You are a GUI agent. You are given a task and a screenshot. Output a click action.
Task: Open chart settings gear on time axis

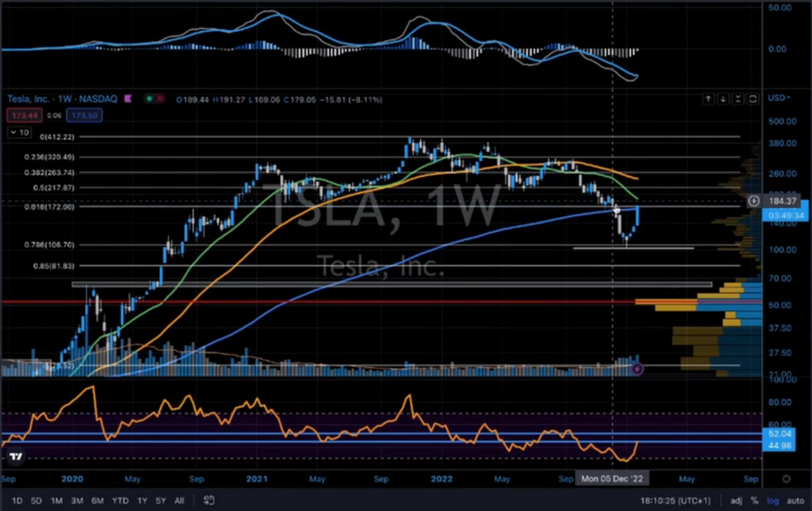coord(786,479)
